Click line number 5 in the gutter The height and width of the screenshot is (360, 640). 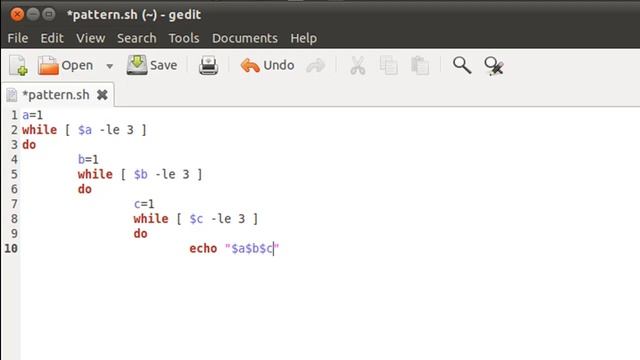(x=14, y=174)
